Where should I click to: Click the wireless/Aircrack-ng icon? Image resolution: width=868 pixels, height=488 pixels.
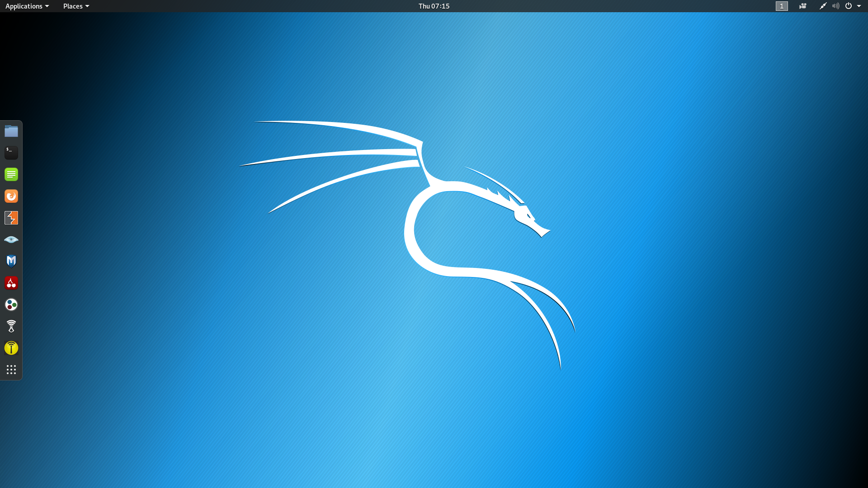pyautogui.click(x=11, y=326)
